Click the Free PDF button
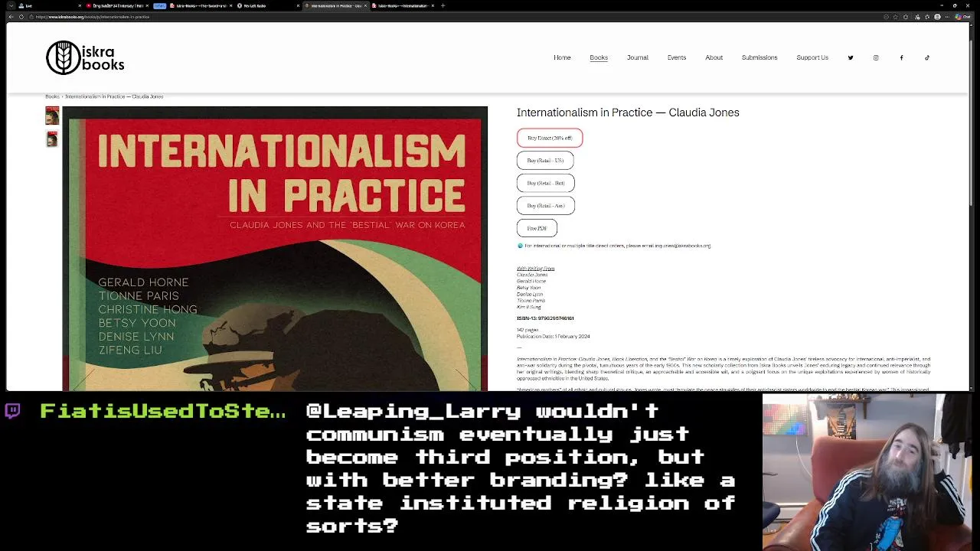Image resolution: width=980 pixels, height=551 pixels. click(x=537, y=228)
